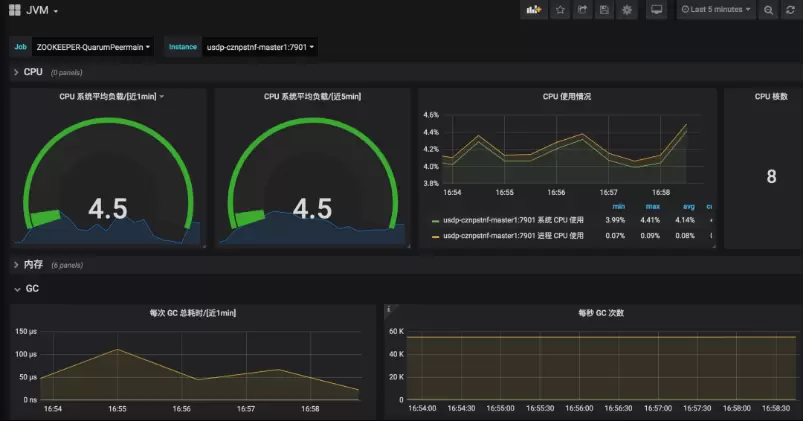The width and height of the screenshot is (804, 421).
Task: Click the Add panel icon
Action: pyautogui.click(x=534, y=10)
